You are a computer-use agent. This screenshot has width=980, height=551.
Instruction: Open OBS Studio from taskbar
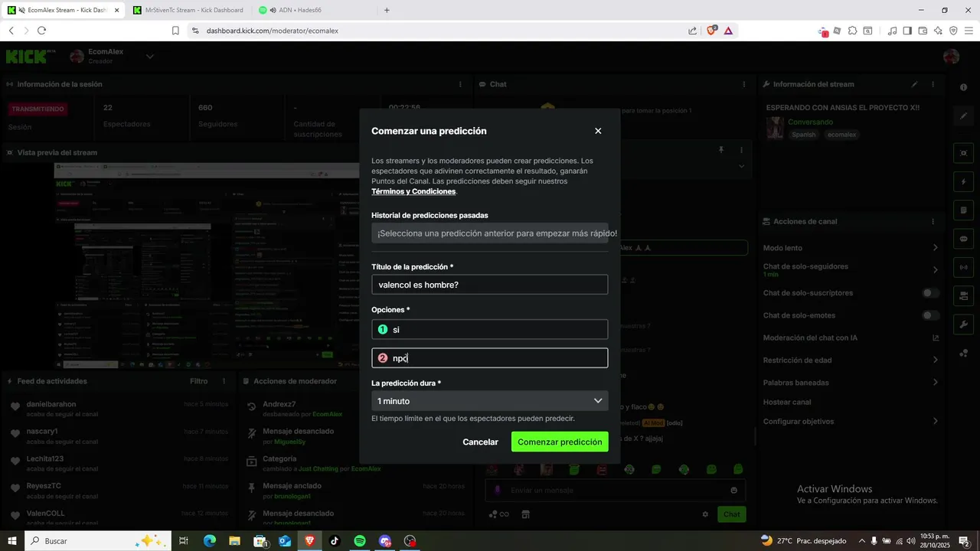[x=410, y=541]
